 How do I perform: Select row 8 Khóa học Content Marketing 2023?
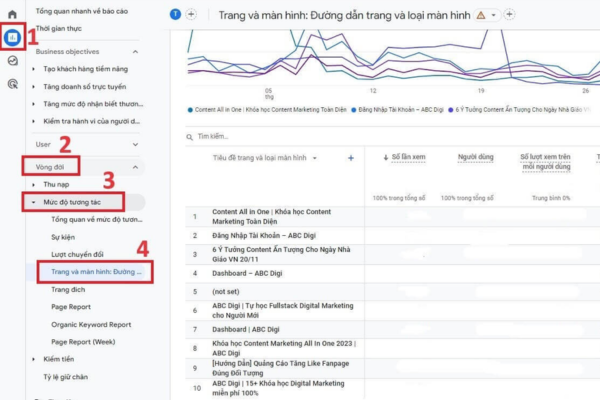(284, 348)
